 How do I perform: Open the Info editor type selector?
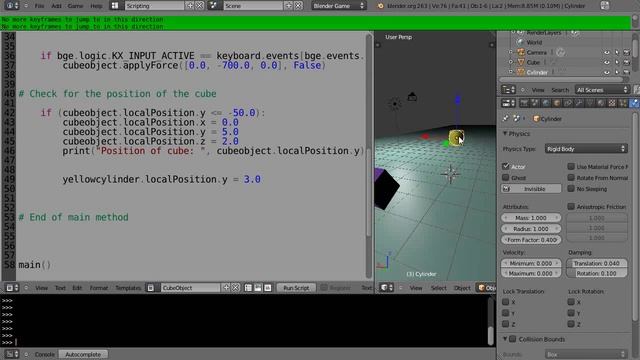(11, 6)
